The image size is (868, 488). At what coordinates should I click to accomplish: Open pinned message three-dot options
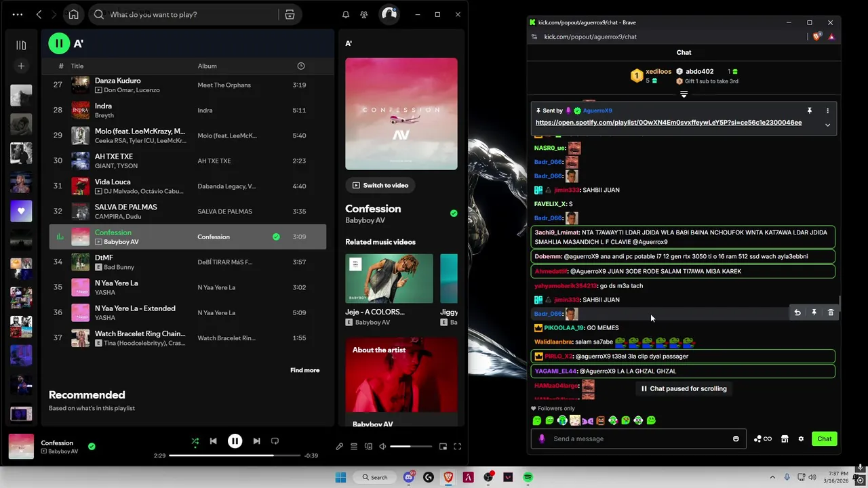coord(827,110)
